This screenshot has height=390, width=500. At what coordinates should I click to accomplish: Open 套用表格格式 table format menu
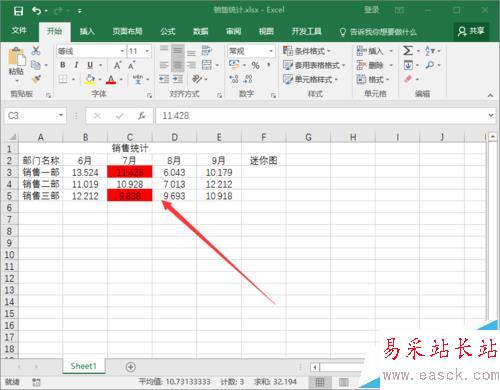pyautogui.click(x=314, y=65)
